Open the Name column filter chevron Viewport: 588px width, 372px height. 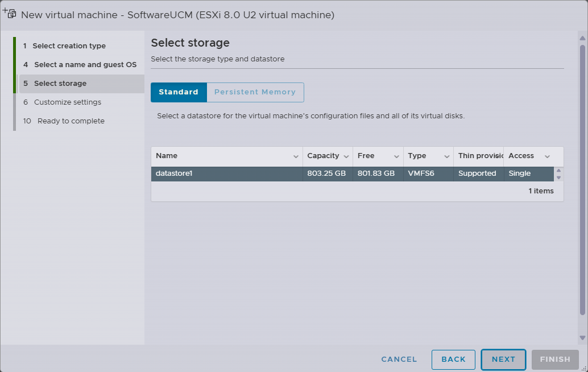point(296,156)
